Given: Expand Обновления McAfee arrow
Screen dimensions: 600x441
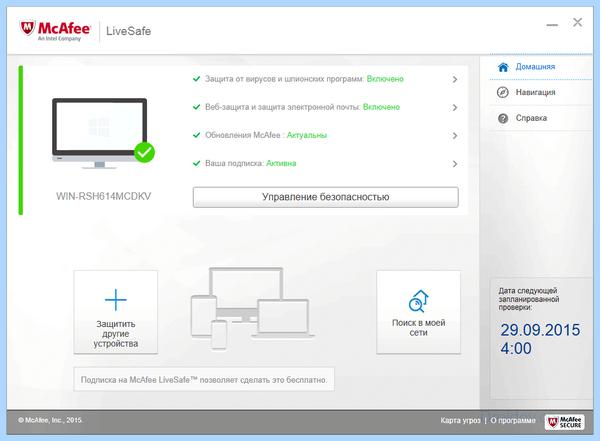Looking at the screenshot, I should click(x=455, y=136).
